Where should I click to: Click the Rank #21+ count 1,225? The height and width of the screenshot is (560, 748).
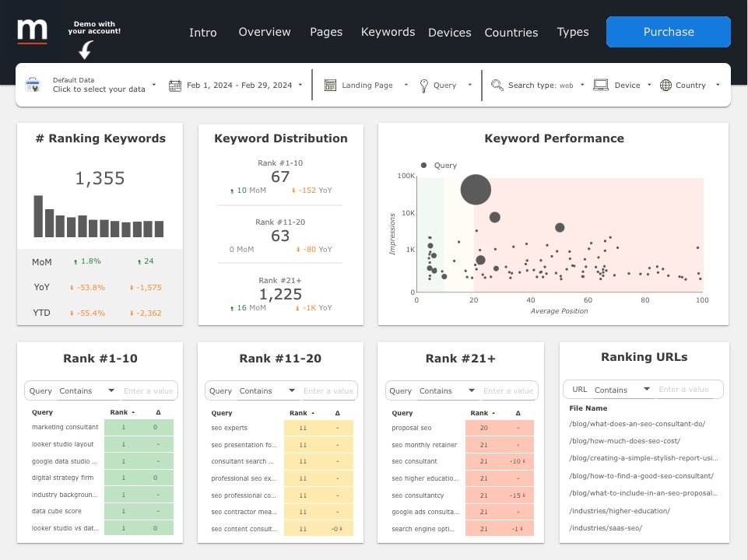point(280,294)
